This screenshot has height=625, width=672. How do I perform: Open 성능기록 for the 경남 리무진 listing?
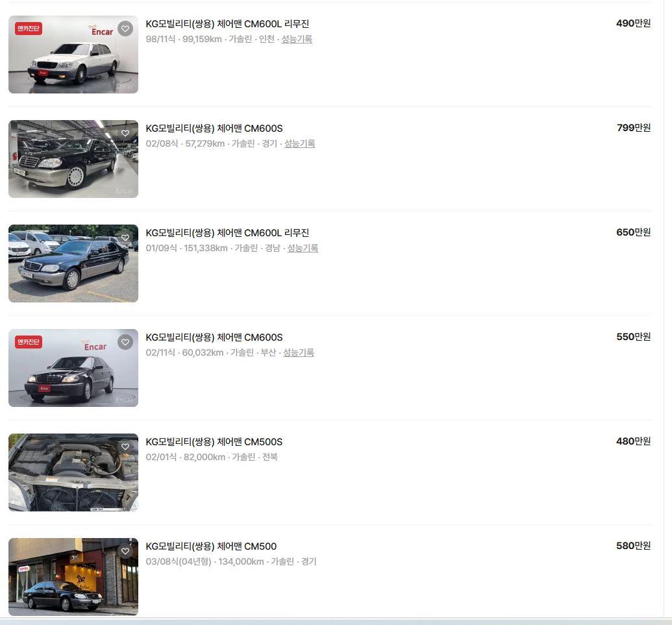pos(302,248)
